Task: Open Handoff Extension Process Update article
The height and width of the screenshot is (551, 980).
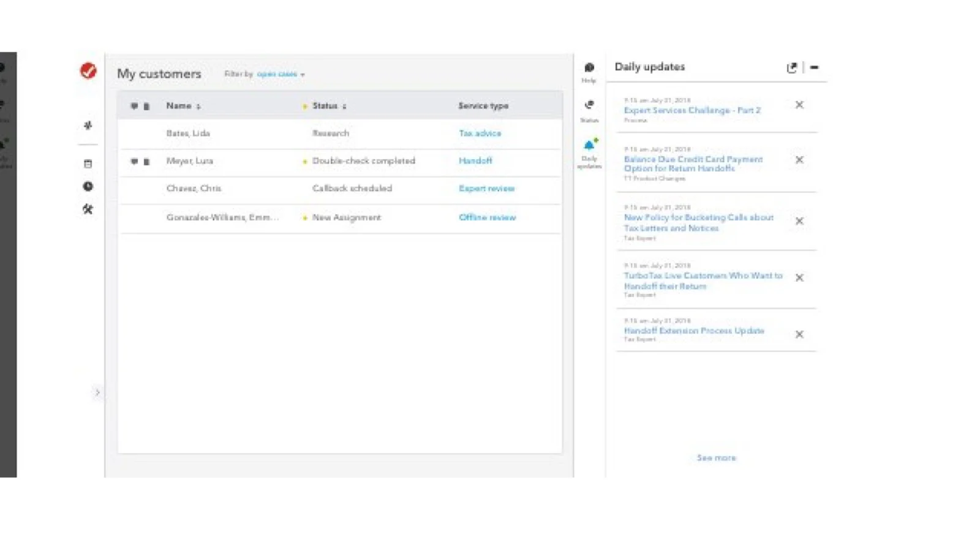Action: coord(694,331)
